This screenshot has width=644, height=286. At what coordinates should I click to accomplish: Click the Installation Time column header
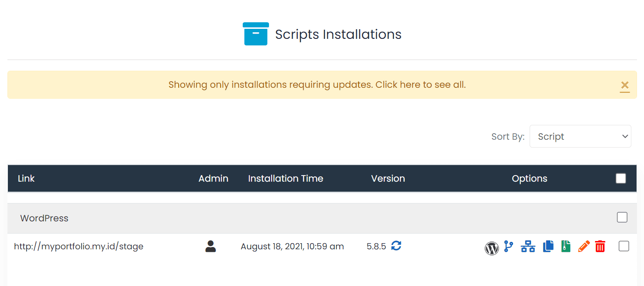pos(286,178)
